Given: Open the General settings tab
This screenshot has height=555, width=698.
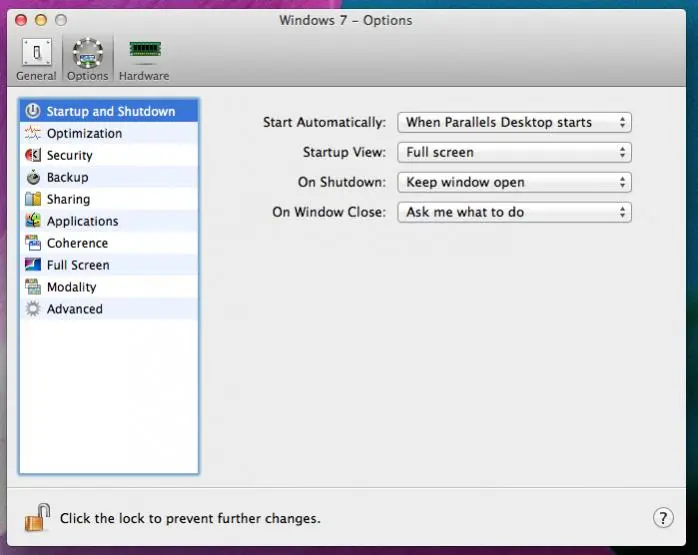Looking at the screenshot, I should [x=36, y=58].
